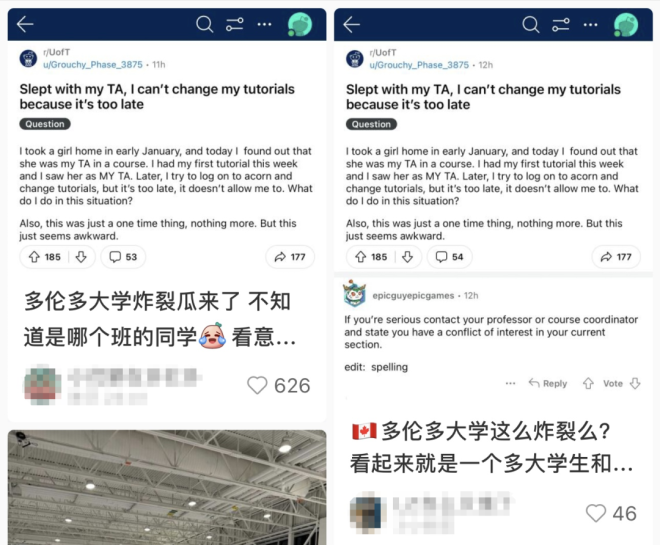The width and height of the screenshot is (660, 545).
Task: Downvote the right post next to 185
Action: pyautogui.click(x=407, y=257)
